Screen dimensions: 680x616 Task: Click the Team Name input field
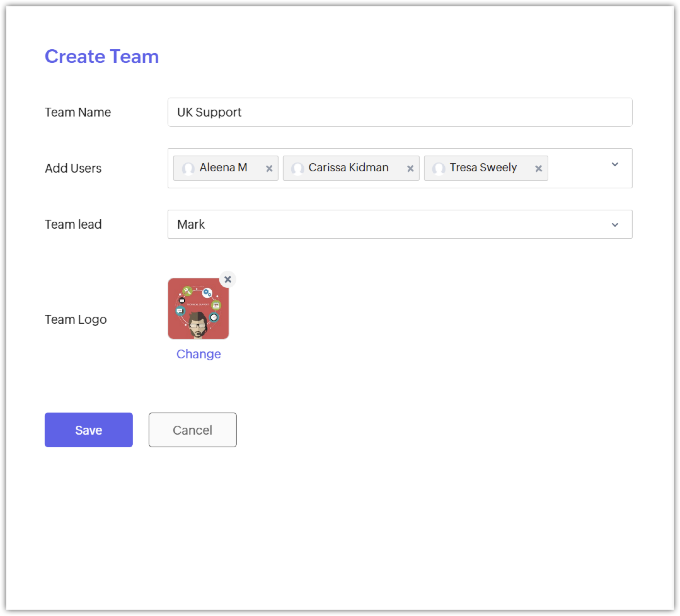(x=400, y=112)
